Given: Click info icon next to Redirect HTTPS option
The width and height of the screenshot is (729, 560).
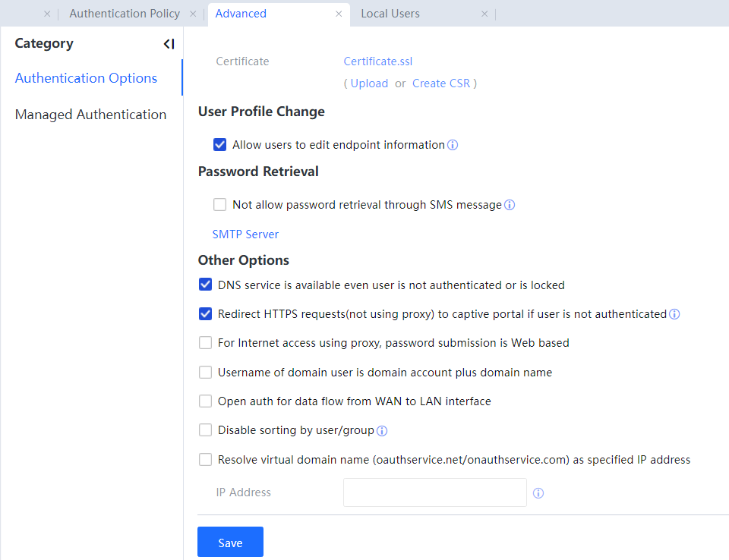Looking at the screenshot, I should point(674,314).
